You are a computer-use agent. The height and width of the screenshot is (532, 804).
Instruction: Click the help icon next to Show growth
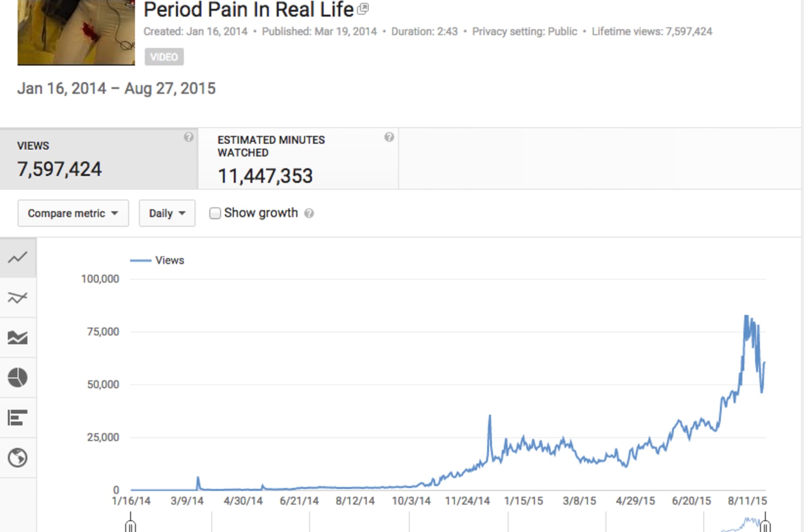click(x=309, y=214)
